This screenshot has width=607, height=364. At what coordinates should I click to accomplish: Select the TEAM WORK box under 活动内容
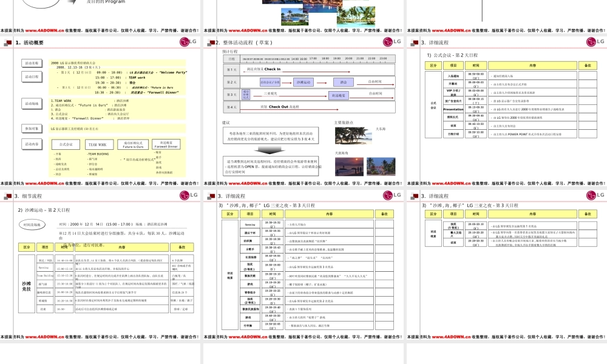click(x=101, y=144)
